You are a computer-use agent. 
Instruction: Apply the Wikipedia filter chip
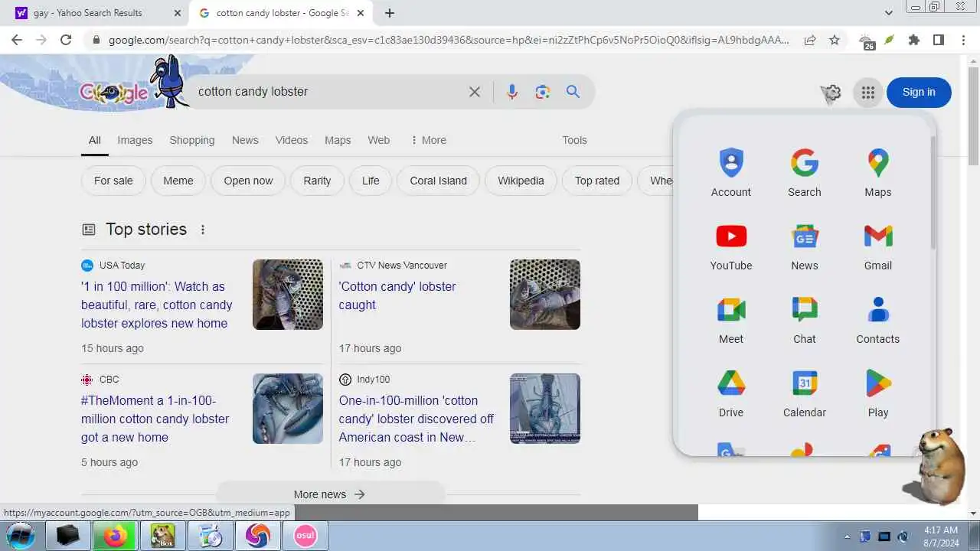click(x=521, y=181)
